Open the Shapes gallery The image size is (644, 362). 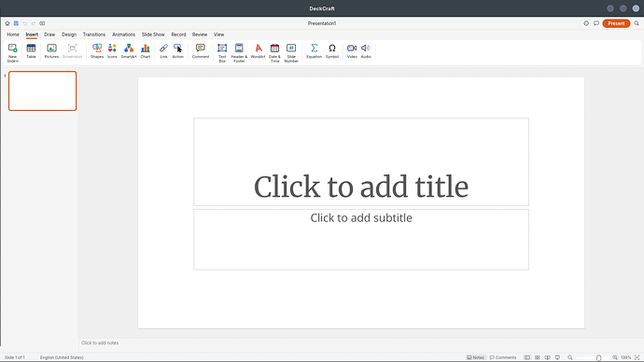97,51
